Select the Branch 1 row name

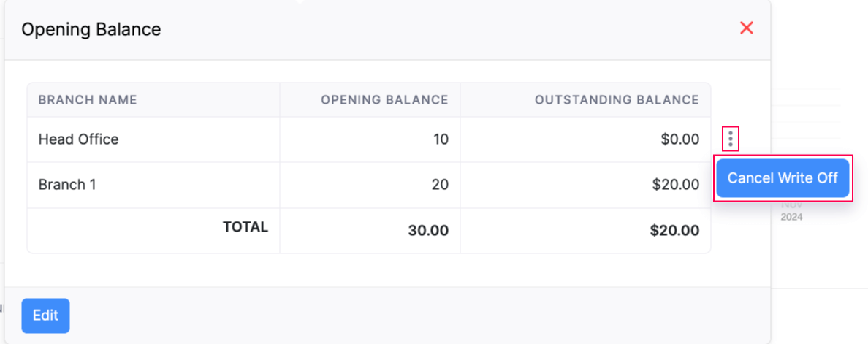[x=67, y=185]
